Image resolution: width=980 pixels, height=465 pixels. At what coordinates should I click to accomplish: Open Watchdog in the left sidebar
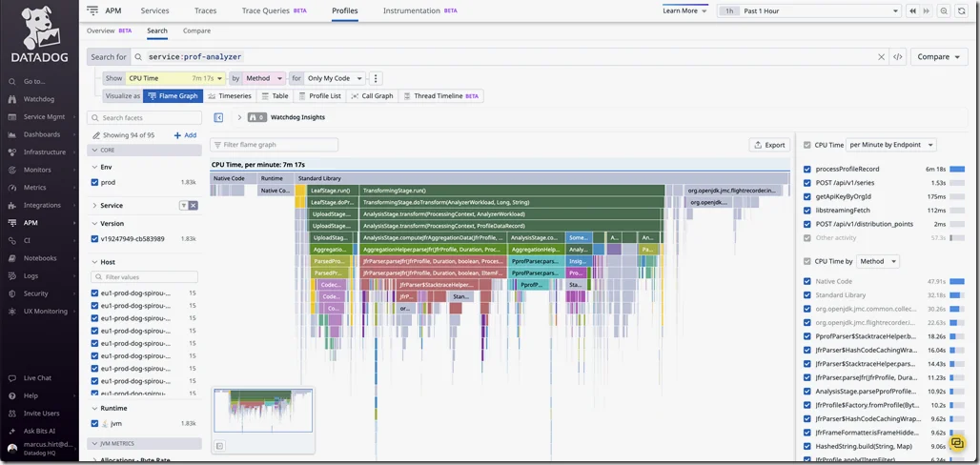pos(39,99)
